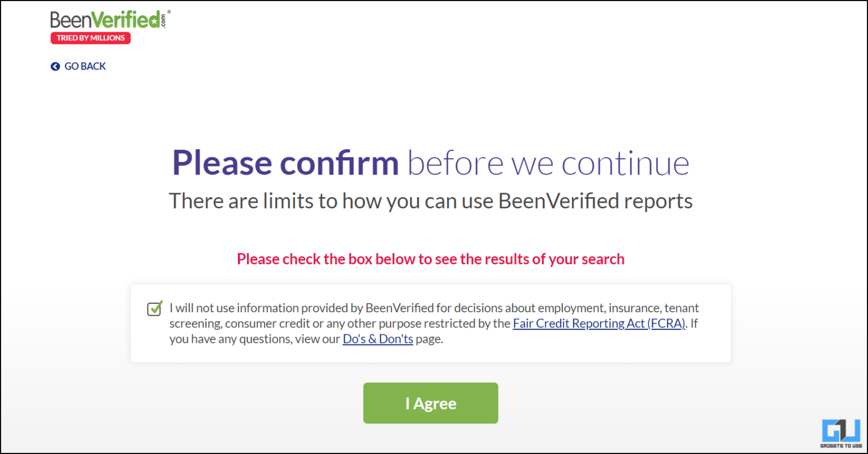Image resolution: width=868 pixels, height=454 pixels.
Task: Open the Do's & Don'ts page link
Action: click(378, 339)
